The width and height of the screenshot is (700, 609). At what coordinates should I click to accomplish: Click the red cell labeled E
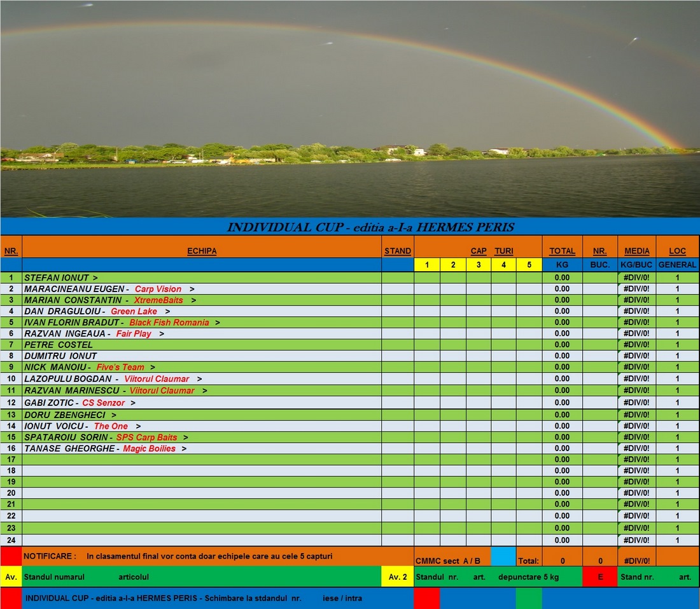600,577
